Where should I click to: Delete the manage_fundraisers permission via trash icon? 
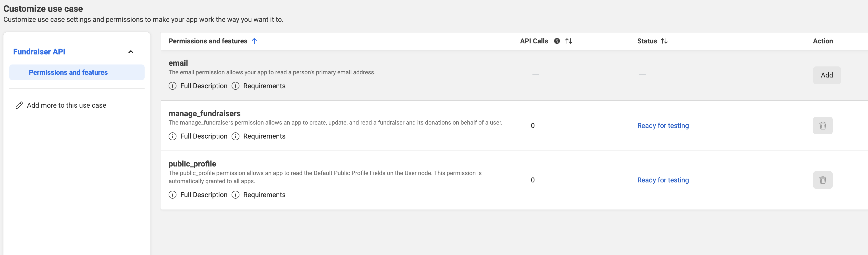(822, 126)
